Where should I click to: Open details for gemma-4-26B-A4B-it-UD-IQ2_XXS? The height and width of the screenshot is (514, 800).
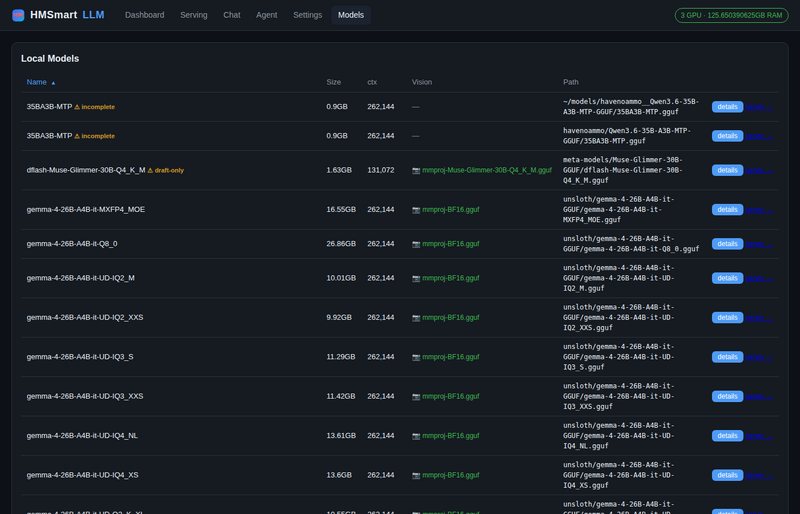click(x=728, y=317)
